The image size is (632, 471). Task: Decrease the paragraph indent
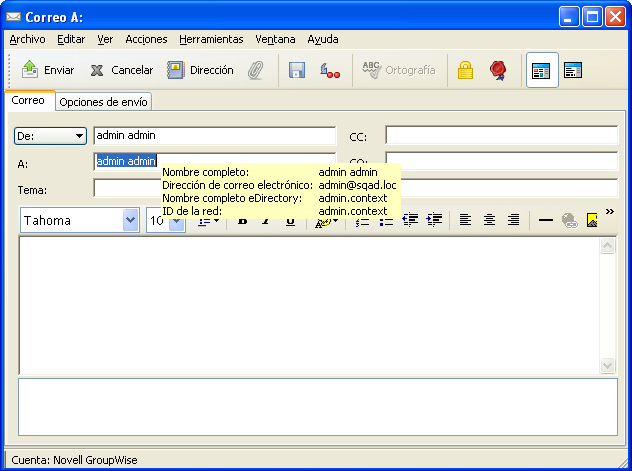pos(410,220)
